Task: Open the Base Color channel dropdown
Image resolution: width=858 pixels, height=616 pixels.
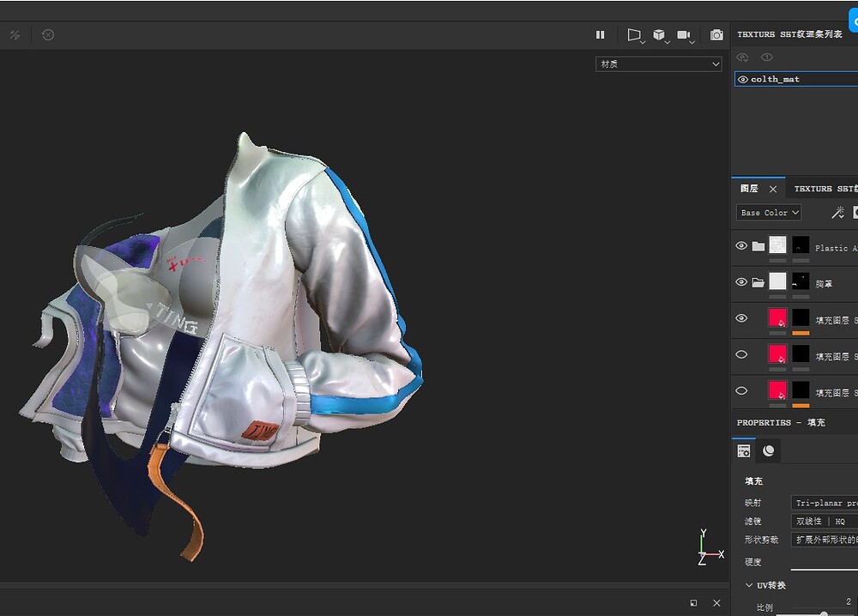Action: 769,213
